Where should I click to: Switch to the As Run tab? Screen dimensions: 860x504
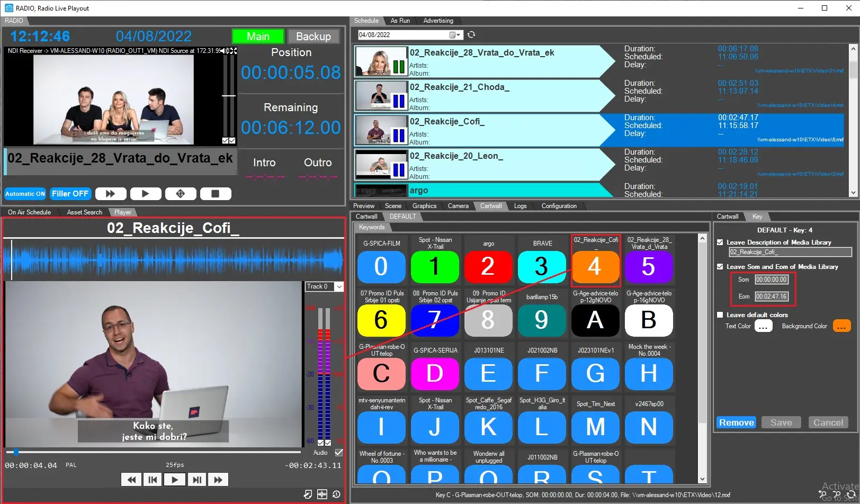(400, 21)
